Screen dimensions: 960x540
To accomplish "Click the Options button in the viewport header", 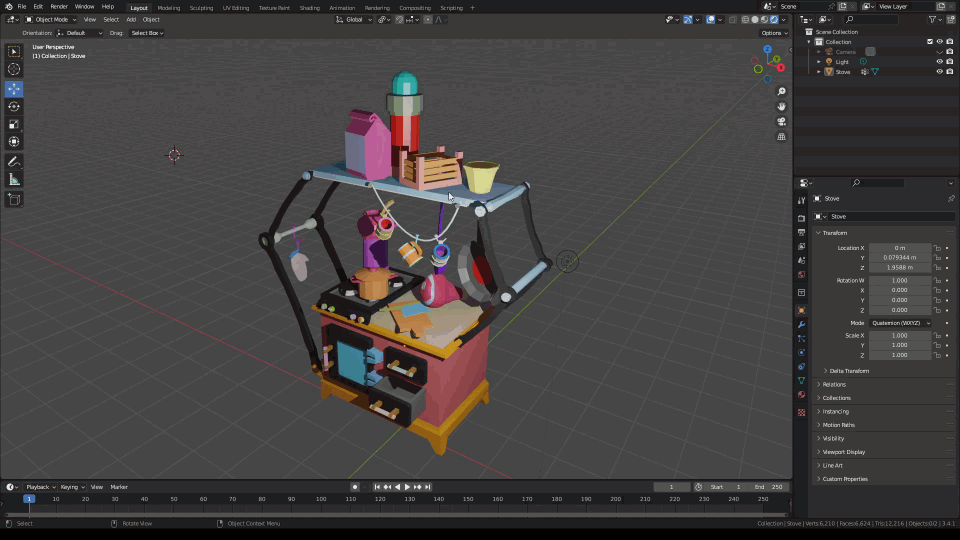I will tap(773, 33).
